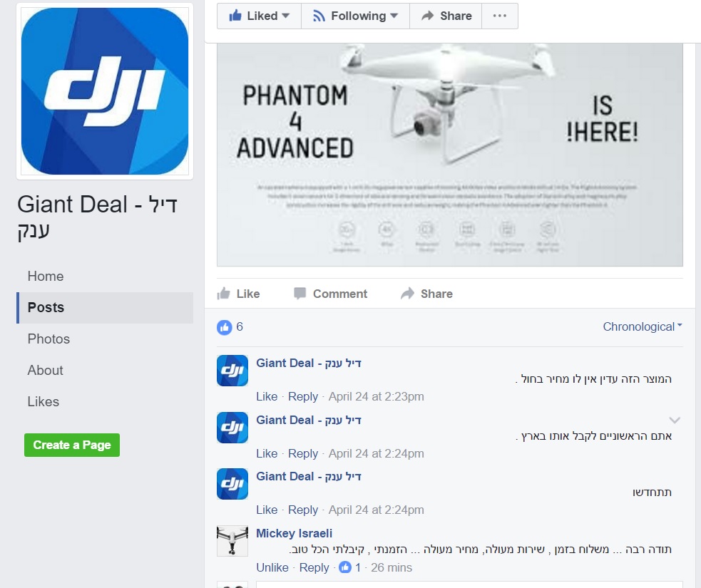Click the blue like reaction count icon
The width and height of the screenshot is (701, 588).
pyautogui.click(x=225, y=327)
